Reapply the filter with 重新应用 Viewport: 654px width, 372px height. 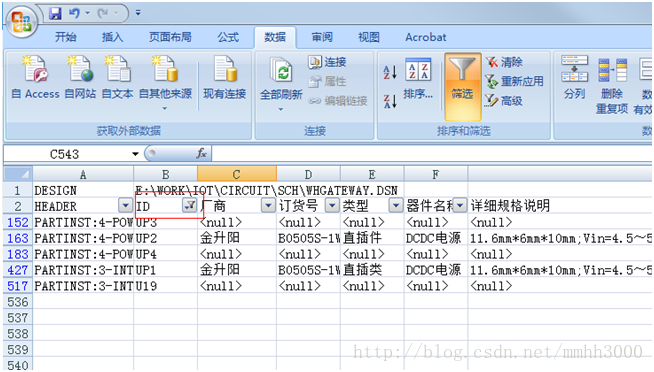(515, 81)
